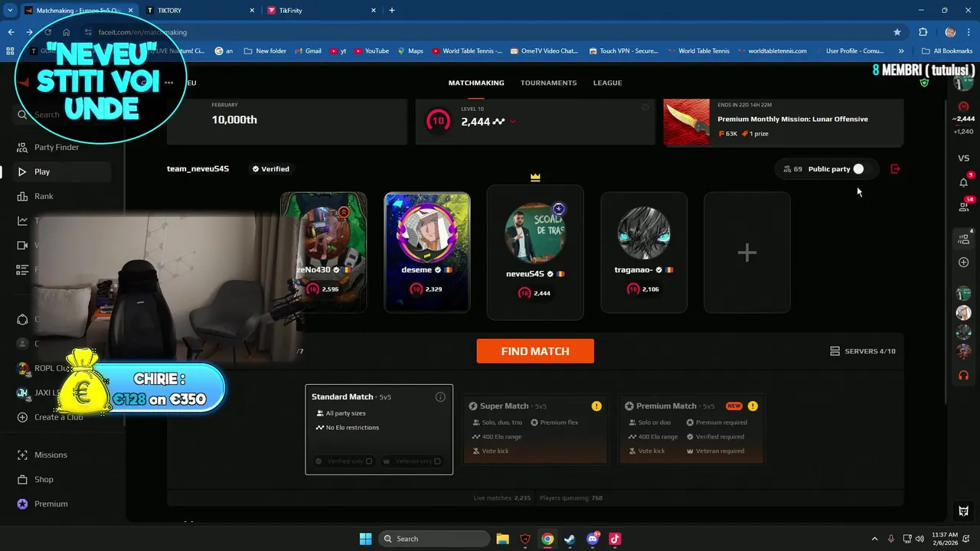Bookmark this page with the star icon

[897, 32]
